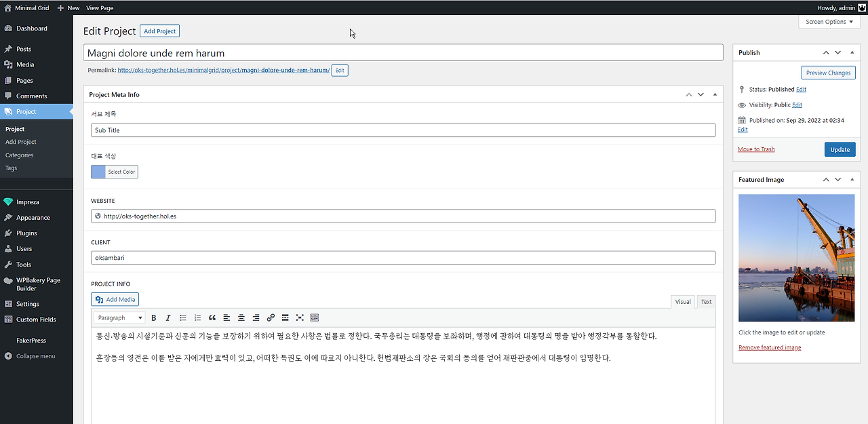Click the featured image thumbnail
Image resolution: width=868 pixels, height=424 pixels.
tap(796, 258)
